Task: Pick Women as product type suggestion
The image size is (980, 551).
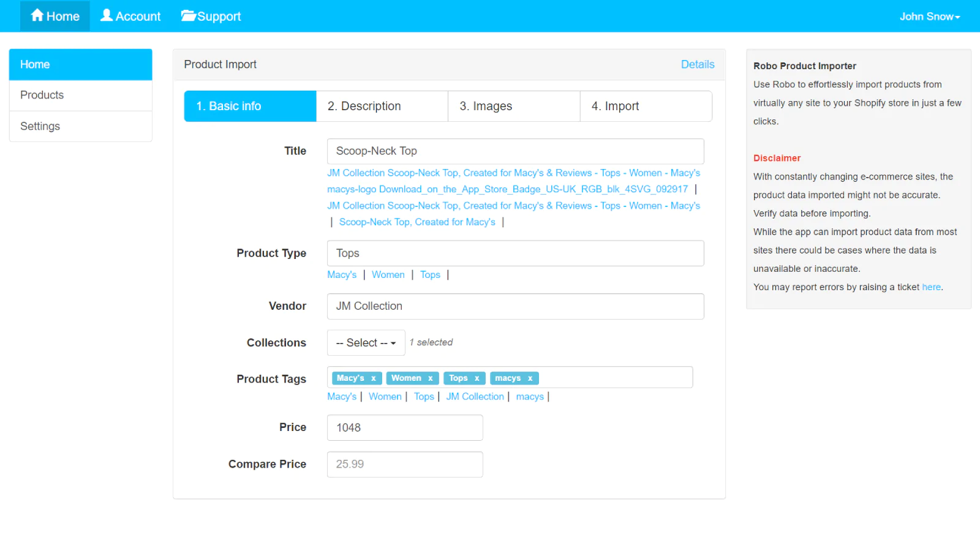Action: 388,275
